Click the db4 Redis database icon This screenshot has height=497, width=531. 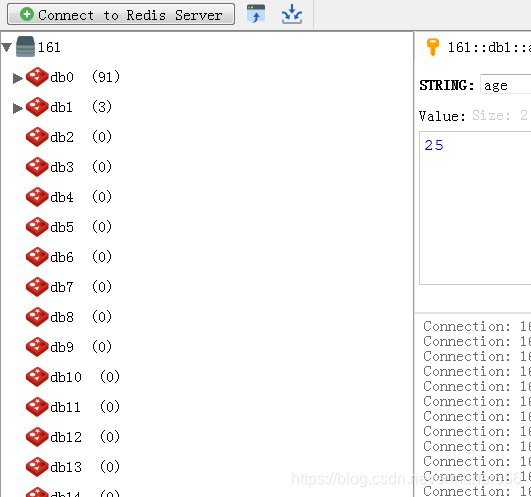pos(37,197)
